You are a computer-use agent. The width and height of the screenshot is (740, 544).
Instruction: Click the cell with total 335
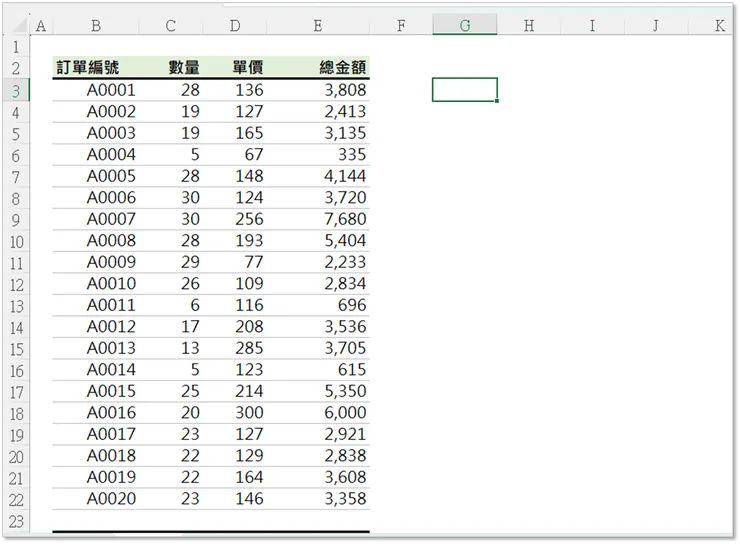pos(352,155)
